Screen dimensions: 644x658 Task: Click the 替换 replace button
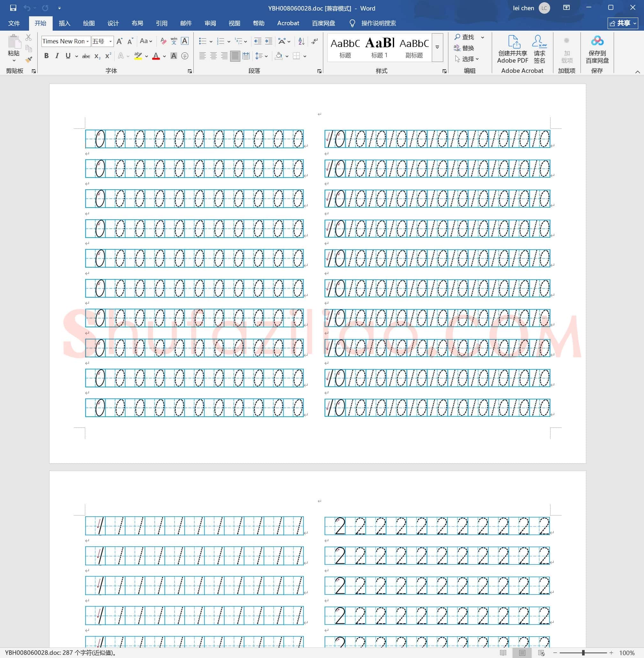(464, 48)
